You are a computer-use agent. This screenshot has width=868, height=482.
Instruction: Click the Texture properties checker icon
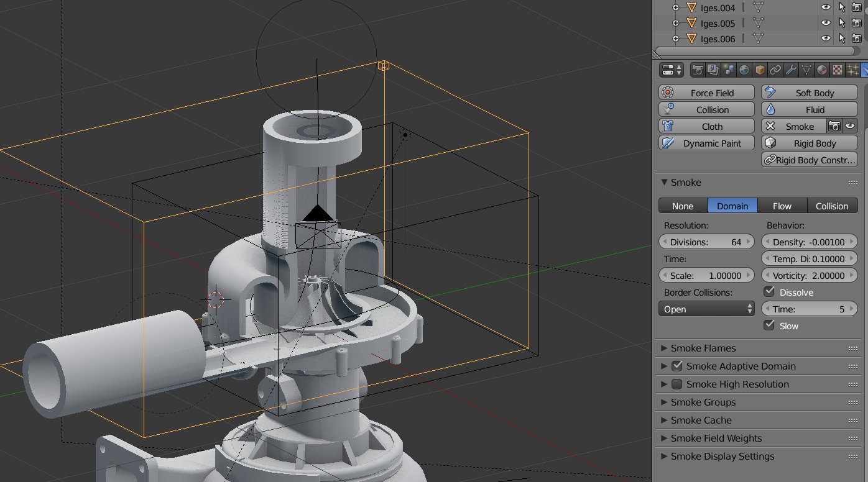pyautogui.click(x=838, y=70)
